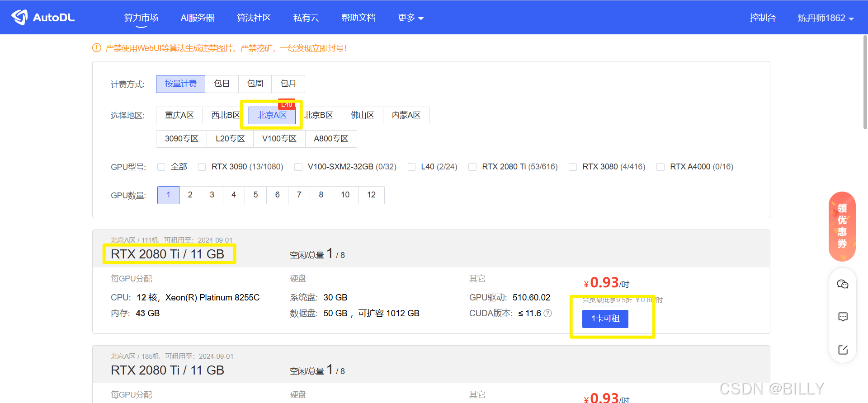Viewport: 868px width, 403px height.
Task: Open the WeChat contact icon
Action: [x=843, y=284]
